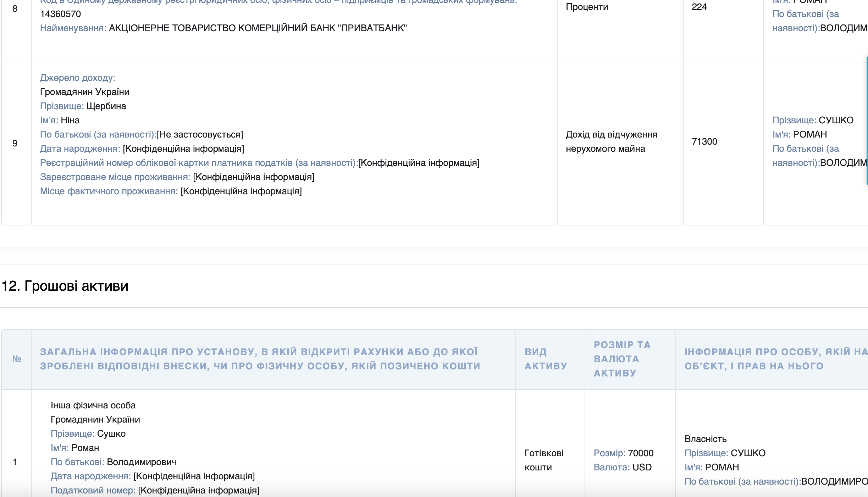Click the "Ім'я: Ніна" field label
Screen dimensions: 868x497
pos(60,120)
